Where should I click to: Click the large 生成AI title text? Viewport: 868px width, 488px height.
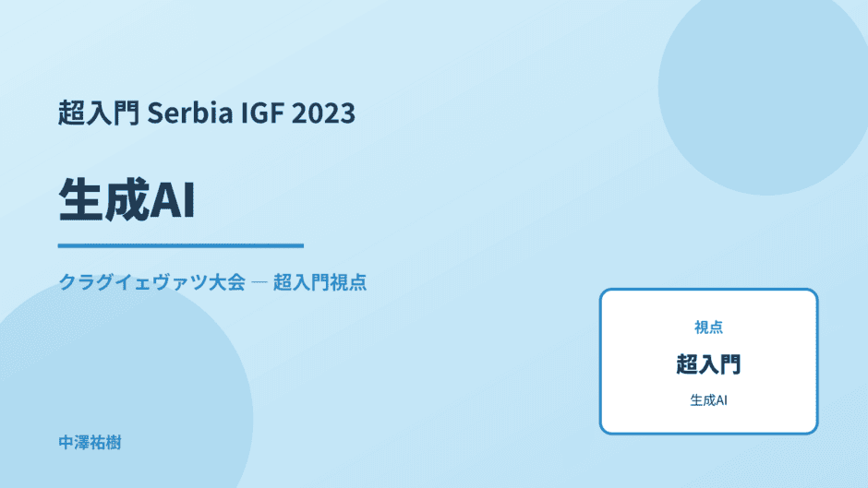[x=127, y=200]
